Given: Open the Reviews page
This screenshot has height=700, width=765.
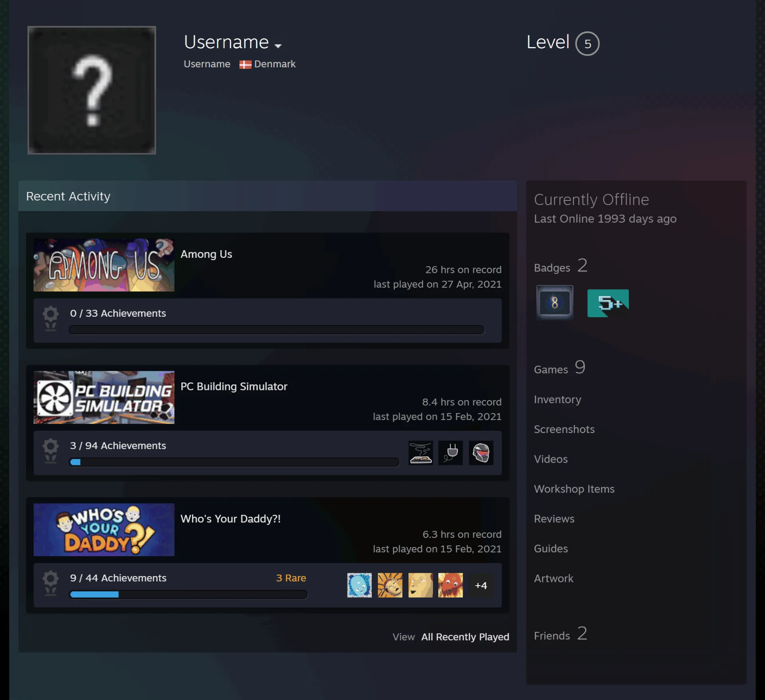Looking at the screenshot, I should 554,519.
